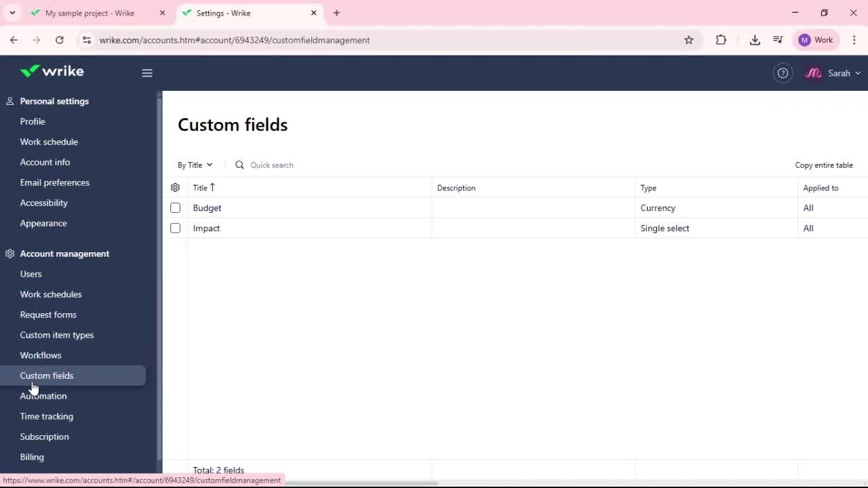Click the Wrike logo

point(52,71)
